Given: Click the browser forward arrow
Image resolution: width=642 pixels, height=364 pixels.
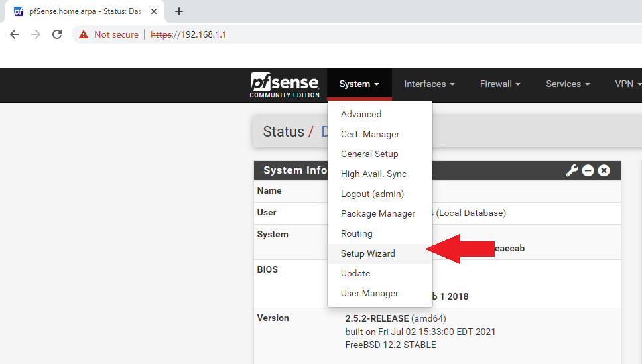Looking at the screenshot, I should tap(36, 34).
